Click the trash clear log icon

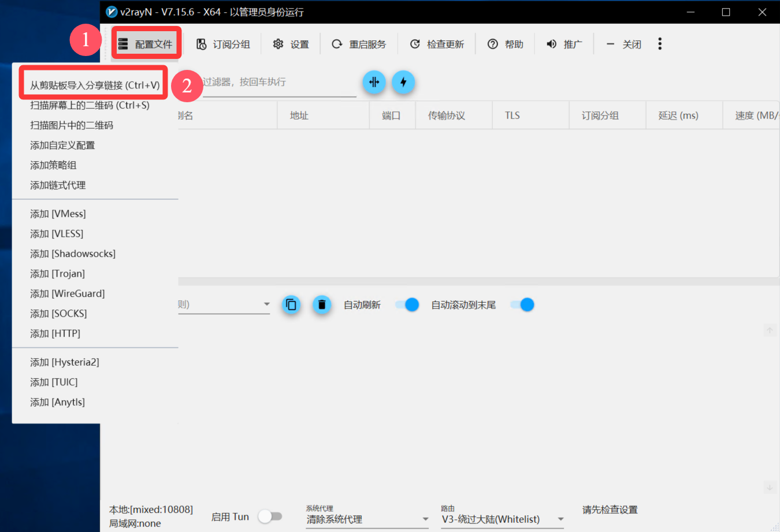point(322,304)
